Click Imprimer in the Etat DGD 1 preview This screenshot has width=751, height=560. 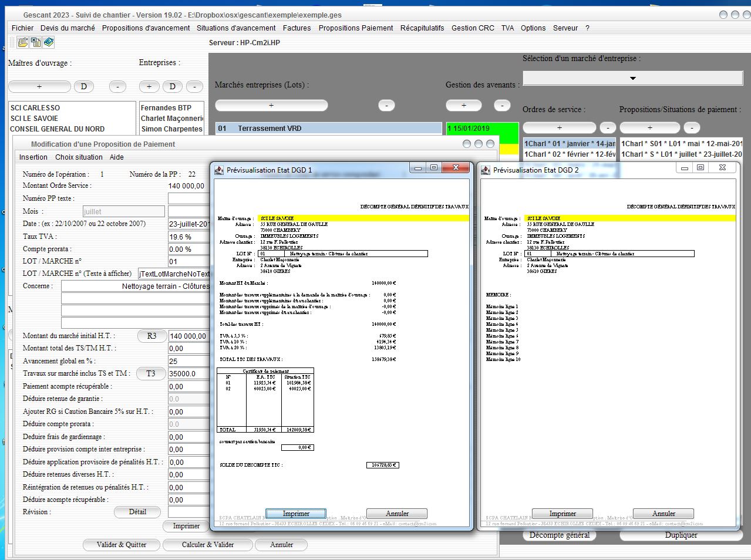point(296,514)
